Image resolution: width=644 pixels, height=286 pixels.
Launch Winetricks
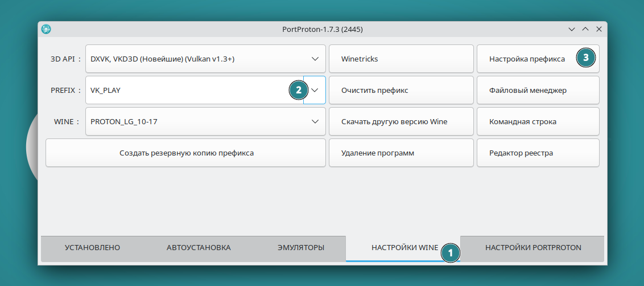point(401,59)
